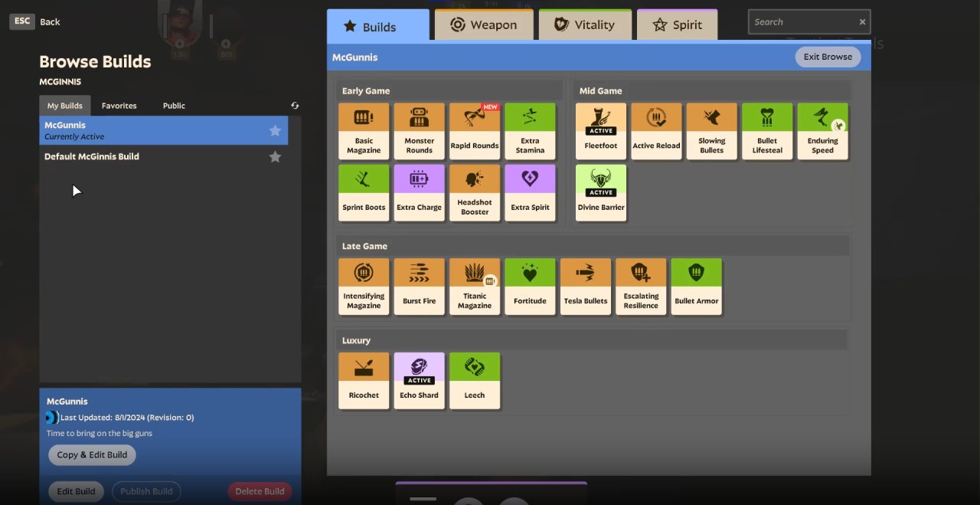
Task: Click the Delete Build button
Action: point(260,491)
